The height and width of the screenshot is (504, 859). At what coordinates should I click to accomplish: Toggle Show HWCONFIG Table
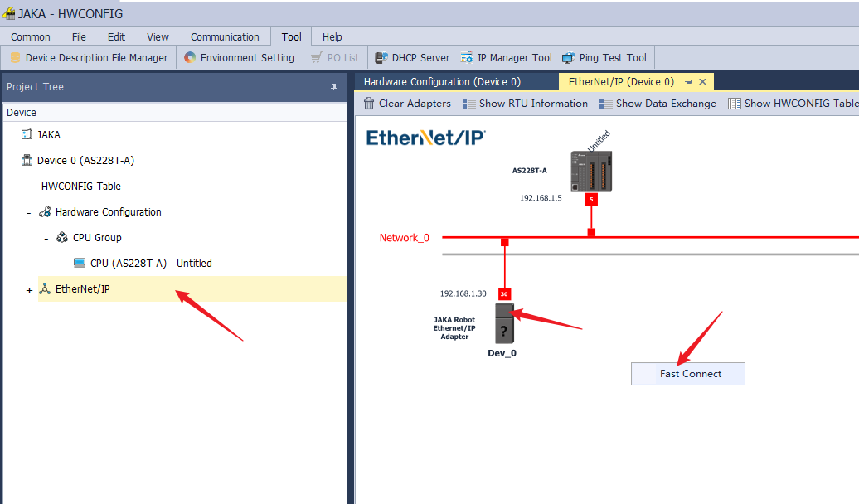point(793,104)
